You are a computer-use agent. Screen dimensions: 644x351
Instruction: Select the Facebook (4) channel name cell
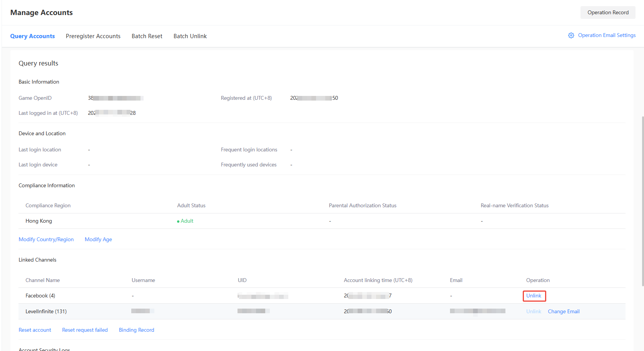(40, 296)
